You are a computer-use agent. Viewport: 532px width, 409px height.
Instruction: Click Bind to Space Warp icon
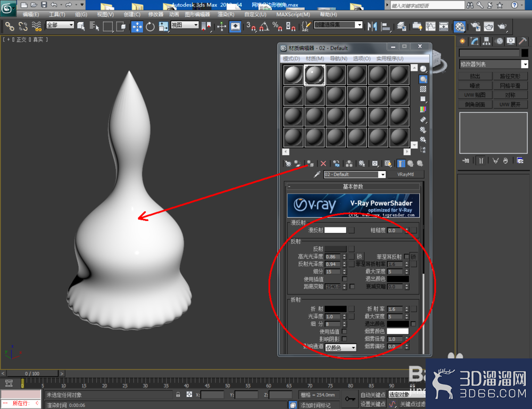click(36, 26)
